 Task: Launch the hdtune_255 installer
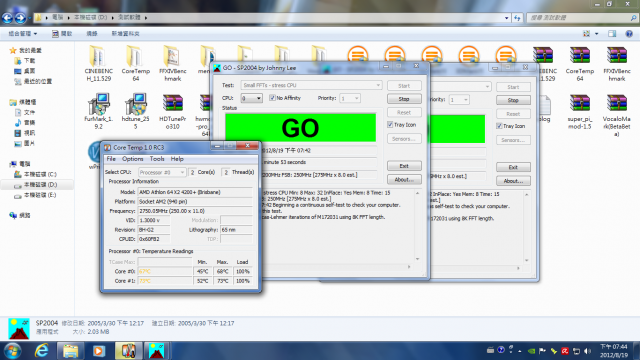point(136,111)
